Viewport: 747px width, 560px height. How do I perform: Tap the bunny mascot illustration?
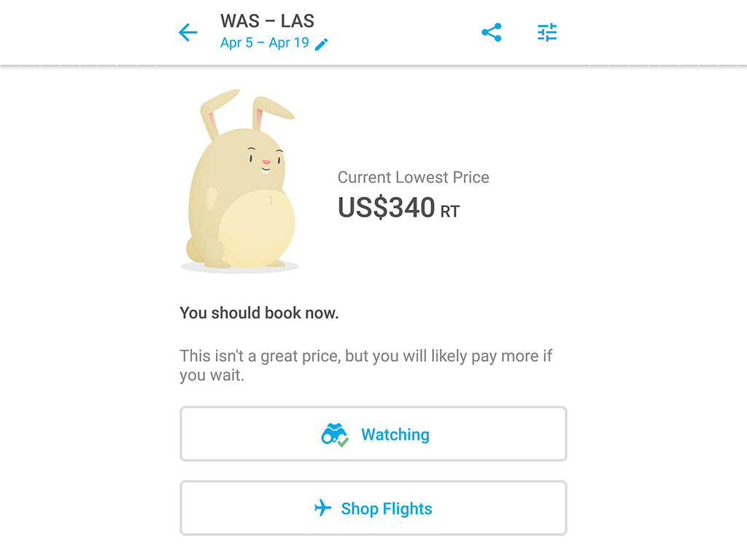pos(241,190)
